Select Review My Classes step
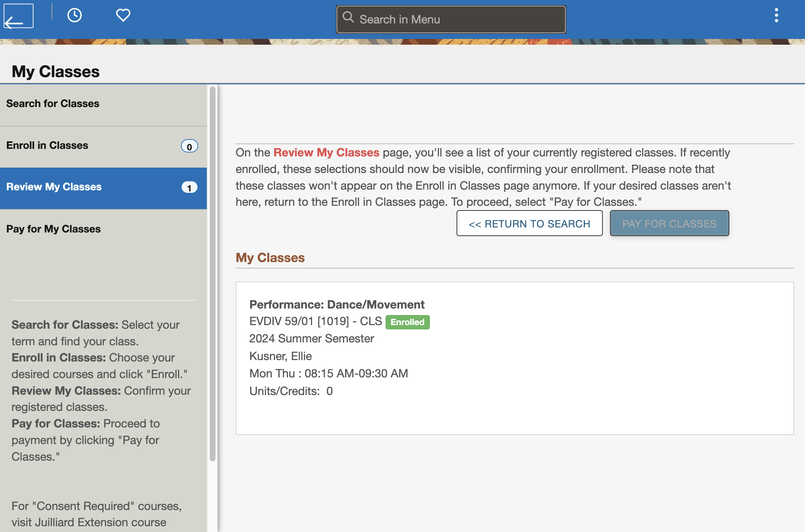Viewport: 805px width, 532px height. pyautogui.click(x=103, y=188)
